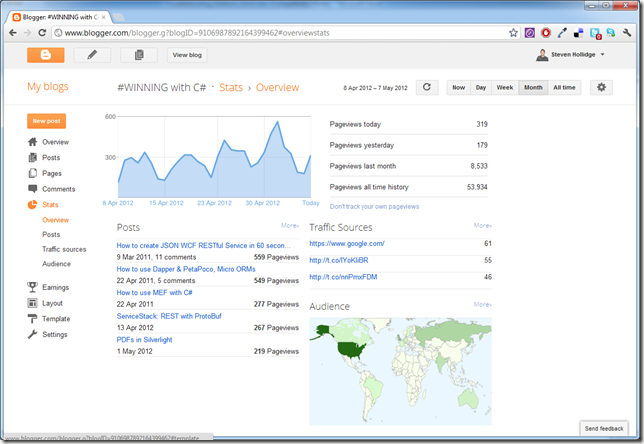Click browser back arrow
The image size is (644, 444).
(13, 32)
